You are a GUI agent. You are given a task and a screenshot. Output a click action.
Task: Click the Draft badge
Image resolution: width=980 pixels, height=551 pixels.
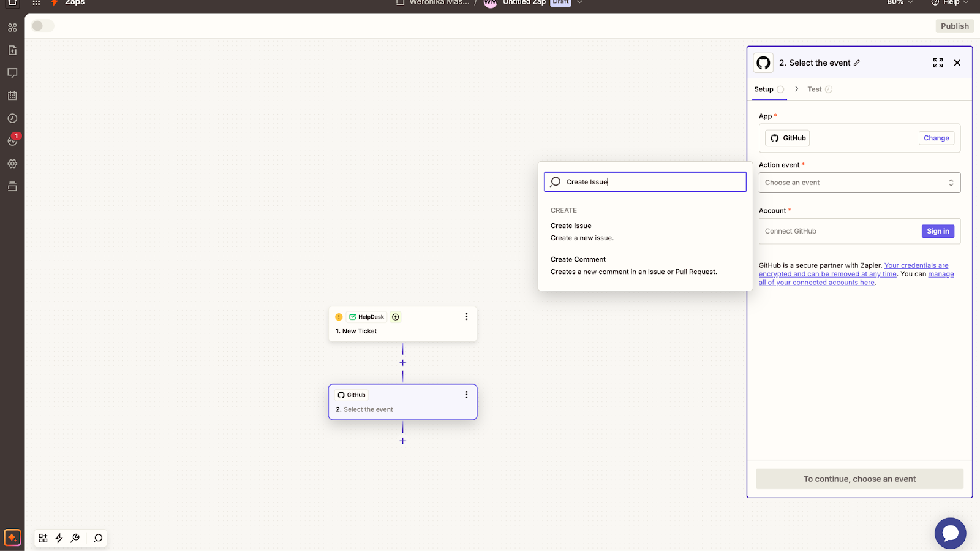tap(560, 2)
